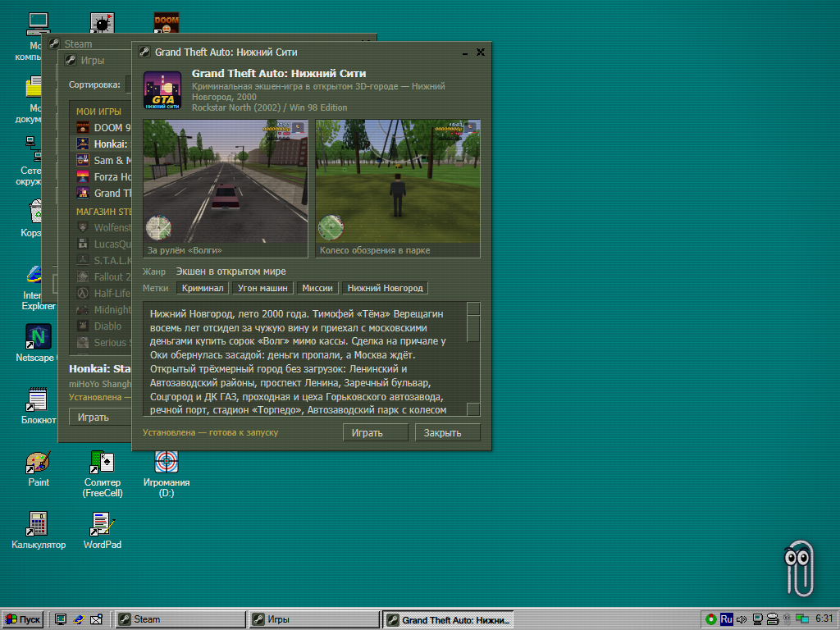Click the Fallout 2 icon in the store list
840x630 pixels.
click(83, 276)
